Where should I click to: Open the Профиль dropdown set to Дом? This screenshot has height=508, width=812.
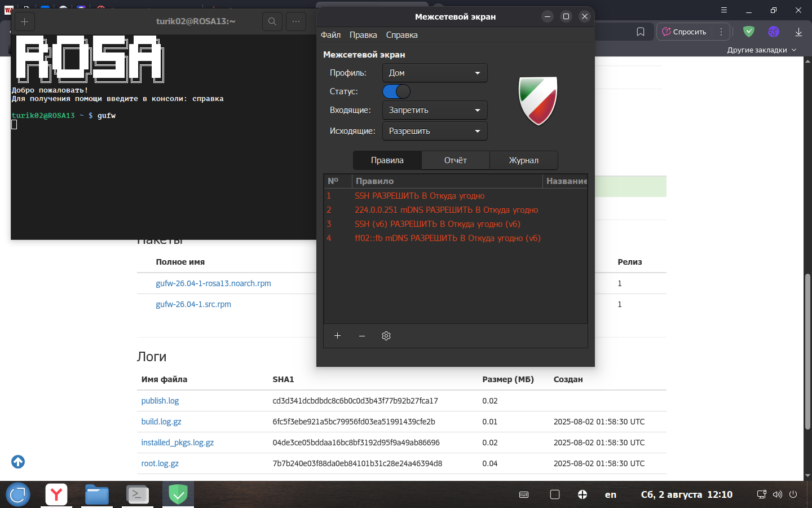tap(434, 73)
